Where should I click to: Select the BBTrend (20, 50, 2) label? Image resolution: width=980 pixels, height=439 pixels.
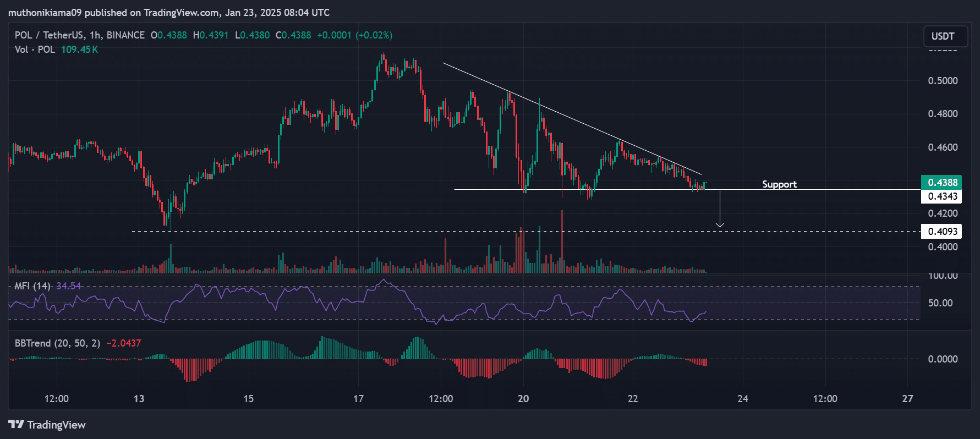57,343
